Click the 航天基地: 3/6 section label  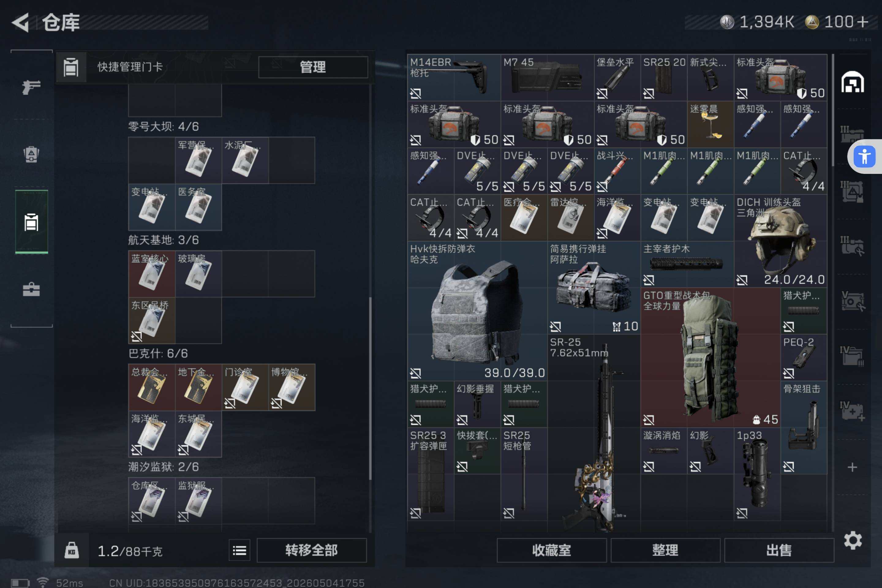(x=164, y=240)
